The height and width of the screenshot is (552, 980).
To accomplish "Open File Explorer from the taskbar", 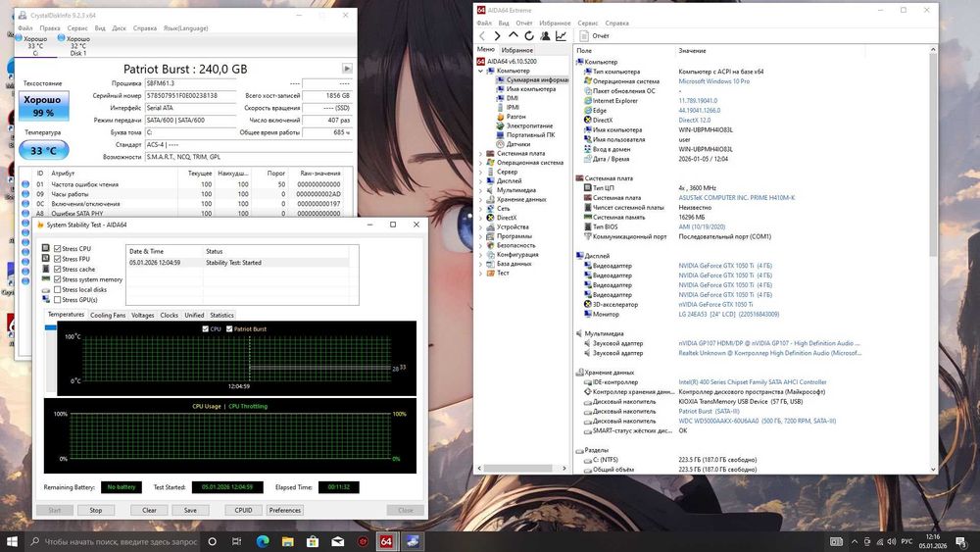I will pyautogui.click(x=287, y=541).
